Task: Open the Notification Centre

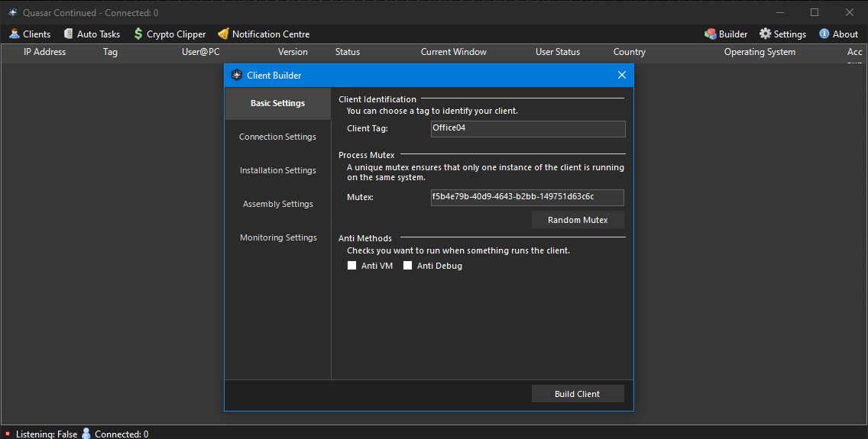Action: coord(264,34)
